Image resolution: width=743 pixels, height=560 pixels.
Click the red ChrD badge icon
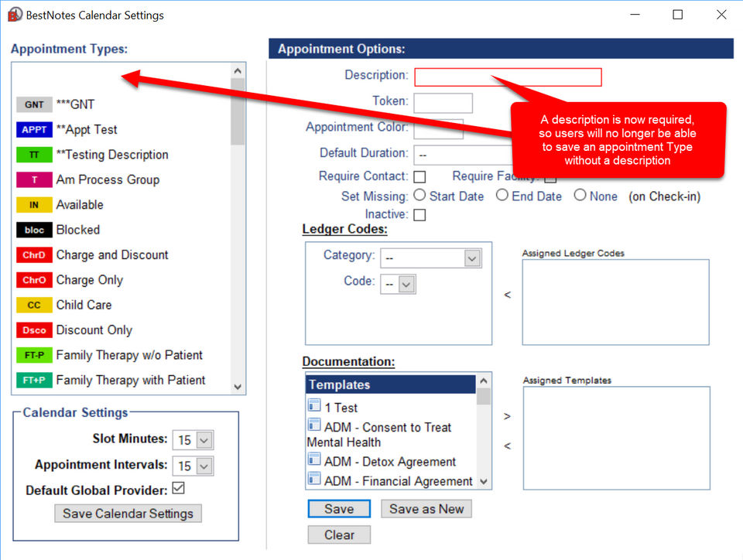coord(34,255)
